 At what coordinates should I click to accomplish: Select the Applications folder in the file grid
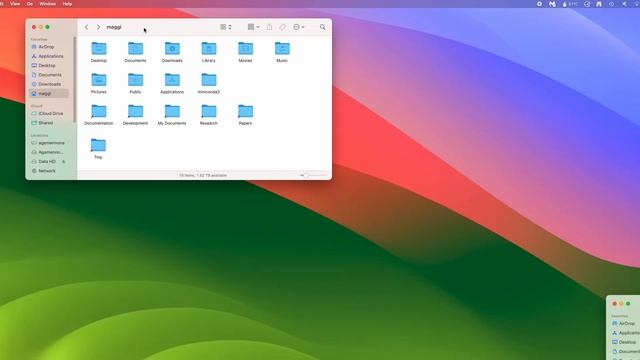coord(172,83)
